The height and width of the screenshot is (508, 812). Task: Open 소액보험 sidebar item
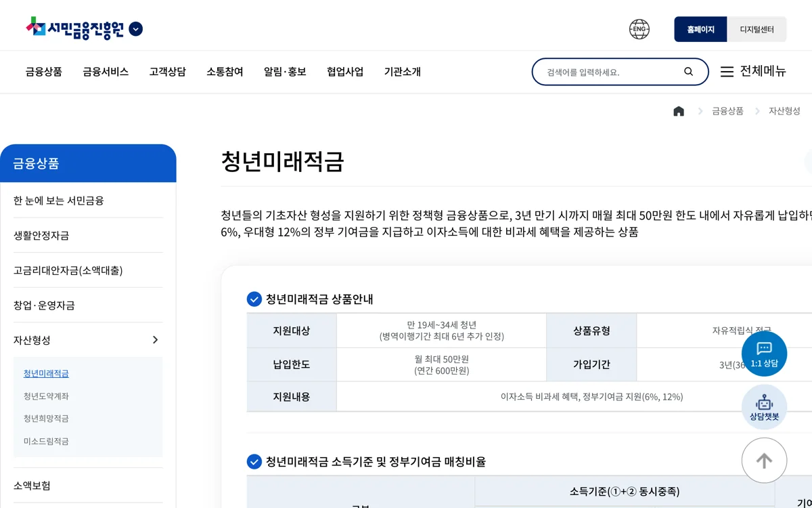point(88,486)
